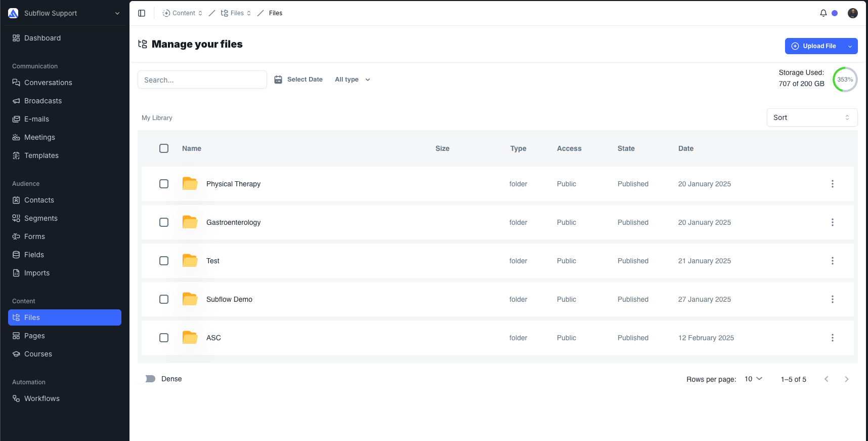Open the All type filter dropdown
Screen dimensions: 868x441
[353, 79]
